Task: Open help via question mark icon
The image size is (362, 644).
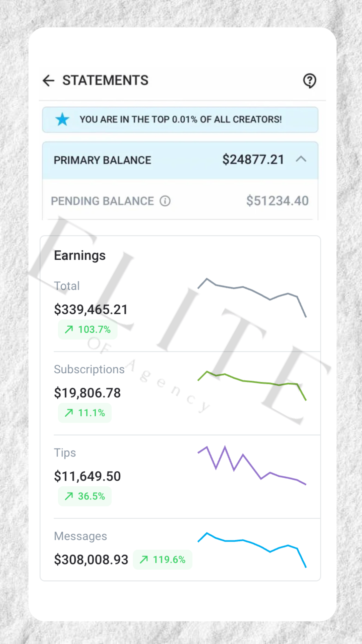Action: 309,81
